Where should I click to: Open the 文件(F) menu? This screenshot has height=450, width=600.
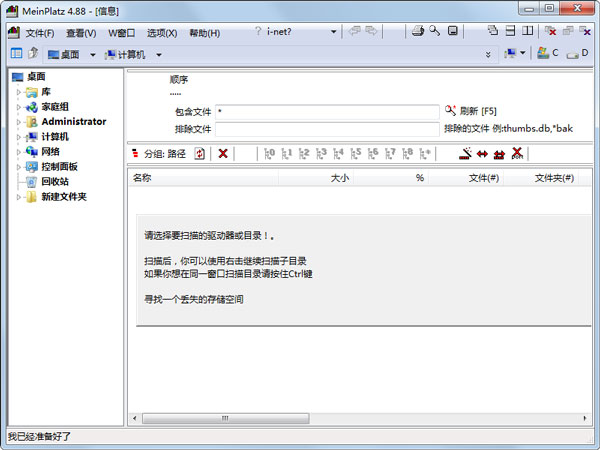click(40, 33)
